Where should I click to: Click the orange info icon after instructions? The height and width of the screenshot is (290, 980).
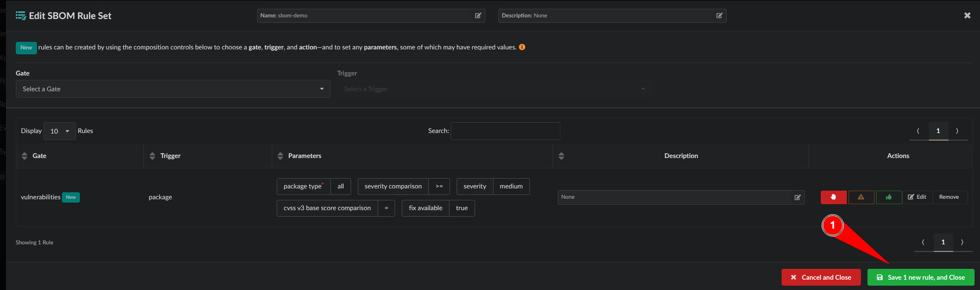[522, 47]
